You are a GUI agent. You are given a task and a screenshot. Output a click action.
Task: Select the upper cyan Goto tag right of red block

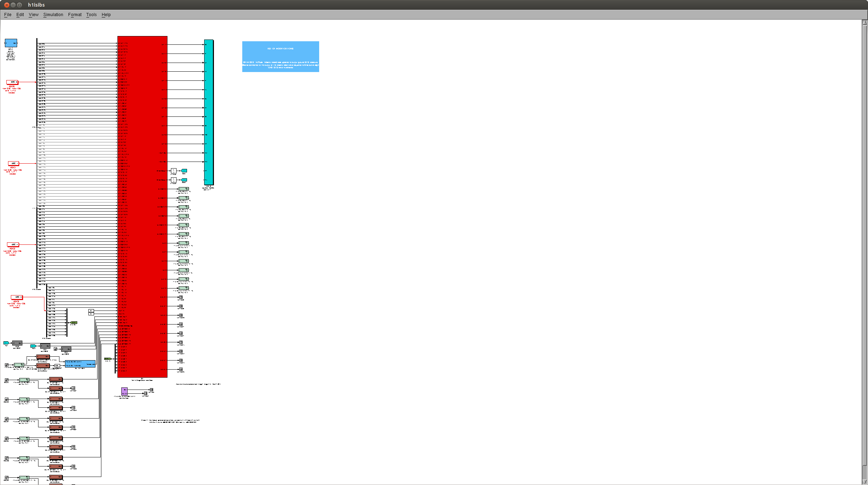(x=184, y=171)
